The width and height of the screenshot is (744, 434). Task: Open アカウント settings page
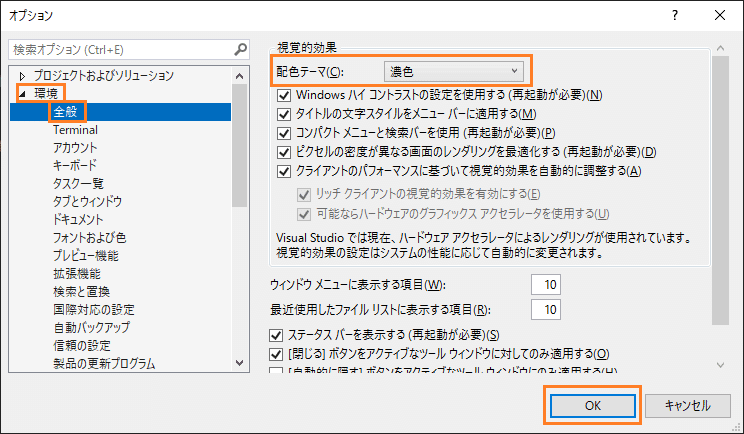[75, 148]
